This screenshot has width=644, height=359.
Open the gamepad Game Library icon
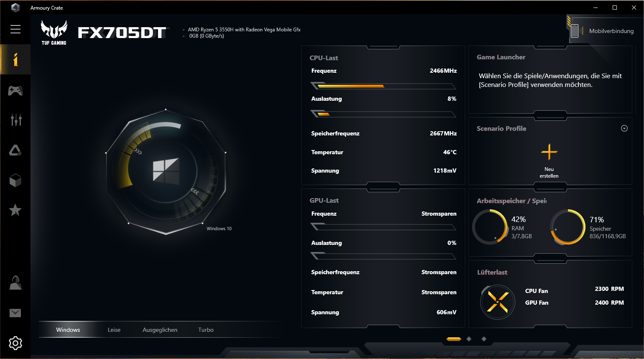pyautogui.click(x=15, y=90)
